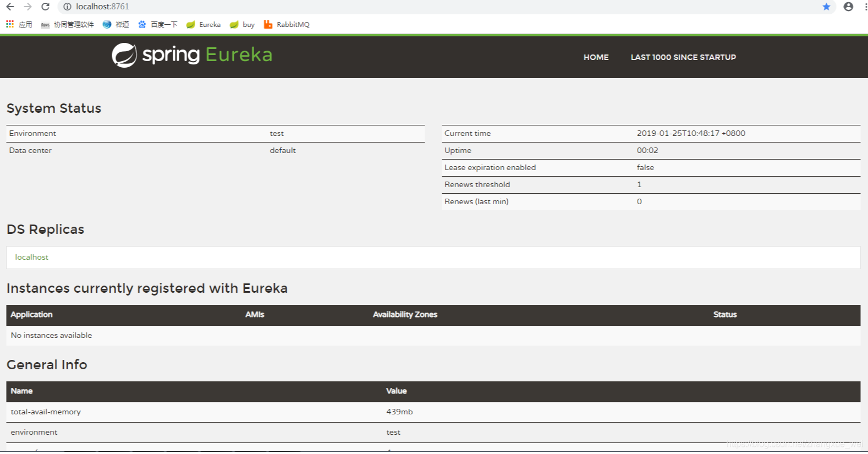Open the 协同管理软件 bookmark
This screenshot has height=454, width=868.
[x=67, y=24]
